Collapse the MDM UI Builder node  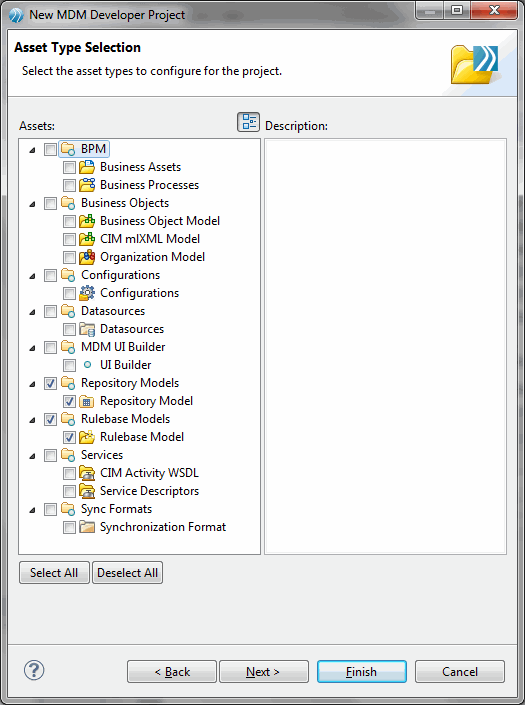point(32,348)
